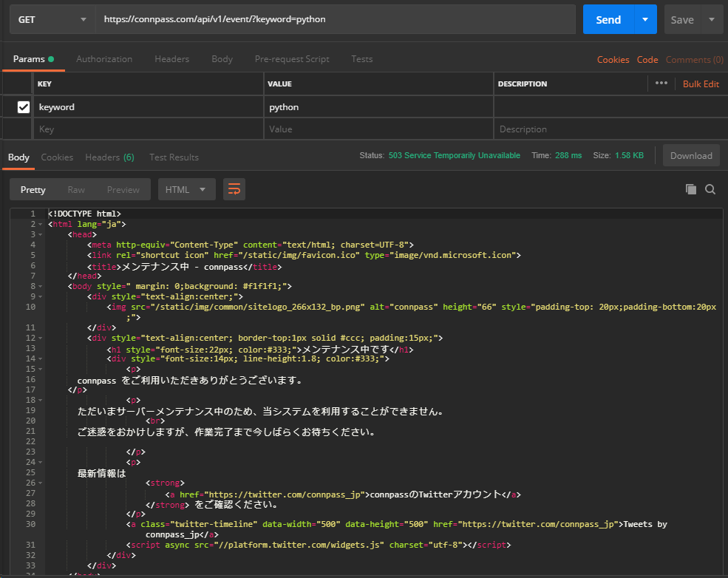728x578 pixels.
Task: Toggle line wrap icon in response toolbar
Action: click(x=234, y=189)
